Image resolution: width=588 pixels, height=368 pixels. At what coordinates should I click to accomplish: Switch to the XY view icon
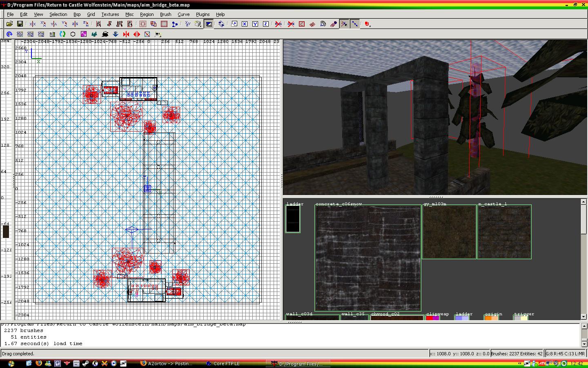click(20, 34)
